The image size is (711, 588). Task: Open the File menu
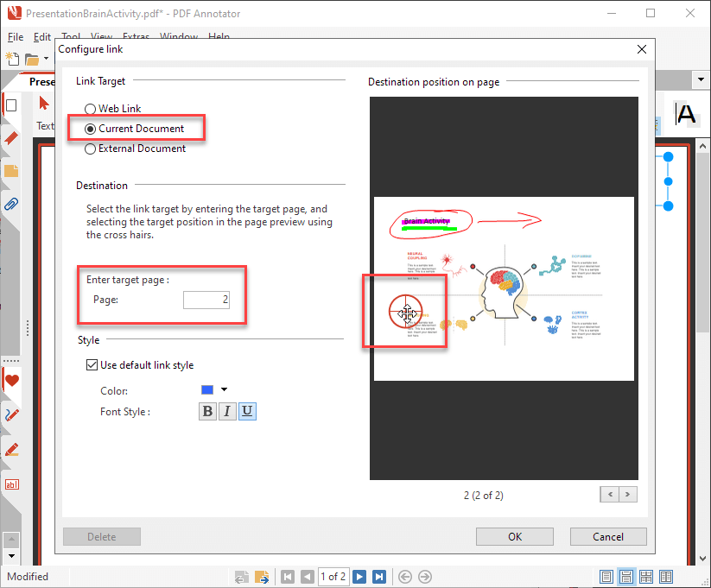coord(16,37)
